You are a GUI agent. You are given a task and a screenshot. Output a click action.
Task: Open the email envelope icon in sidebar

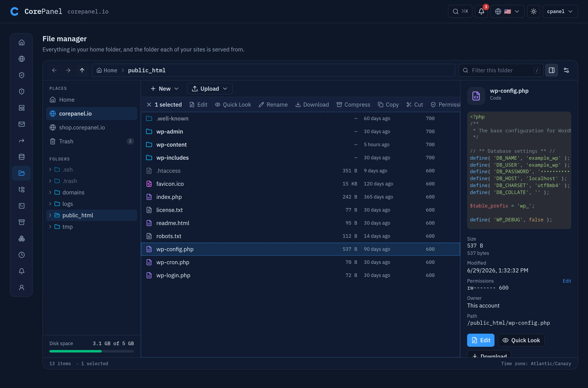point(21,124)
